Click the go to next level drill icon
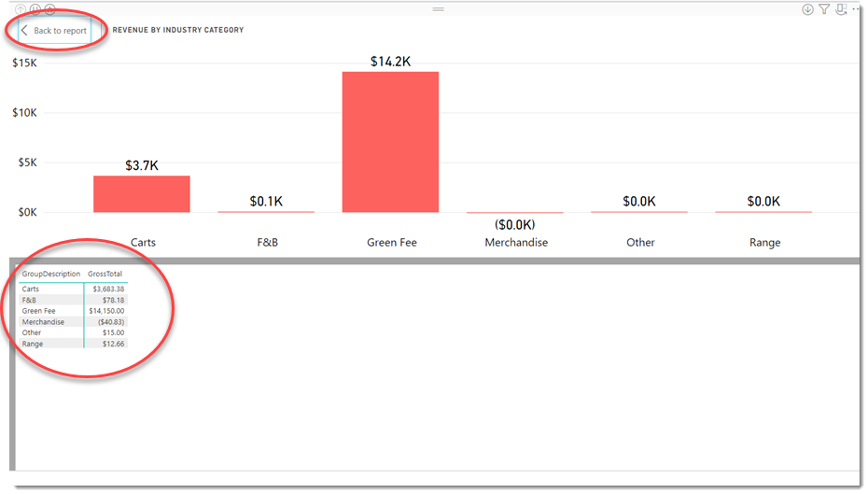 coord(35,8)
